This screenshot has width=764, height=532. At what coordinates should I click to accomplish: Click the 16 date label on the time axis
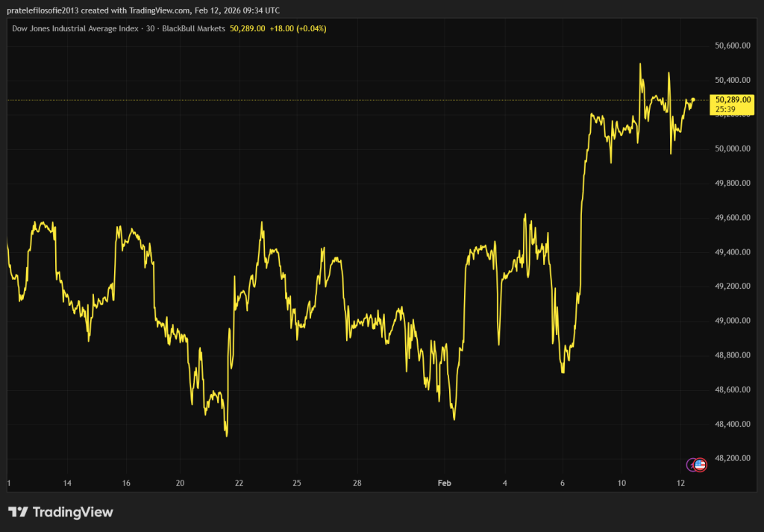coord(126,484)
